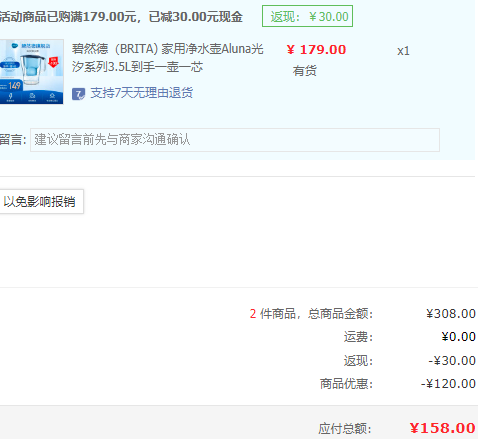478x439 pixels.
Task: Click the 应付总额 ¥158.00 total
Action: (442, 428)
